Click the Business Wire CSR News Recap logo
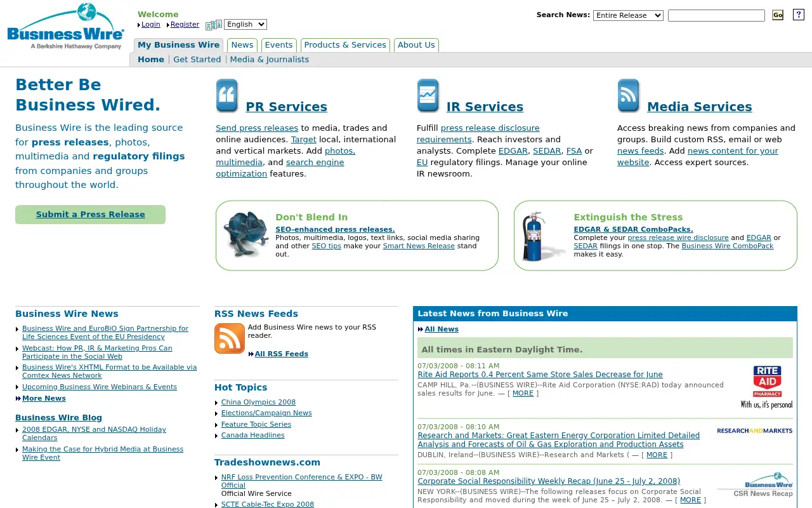This screenshot has width=812, height=508. click(x=755, y=485)
